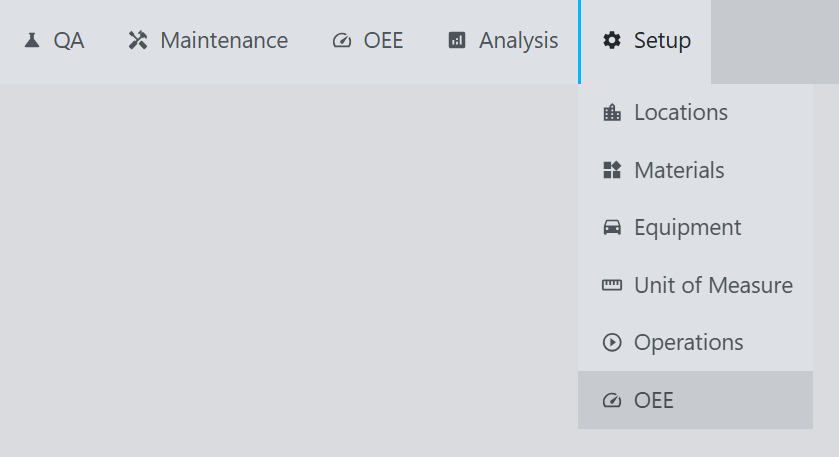This screenshot has height=457, width=839.
Task: Click the Locations building icon
Action: [612, 112]
